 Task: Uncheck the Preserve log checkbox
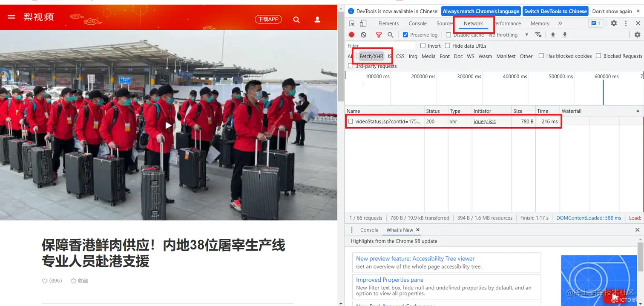coord(405,35)
